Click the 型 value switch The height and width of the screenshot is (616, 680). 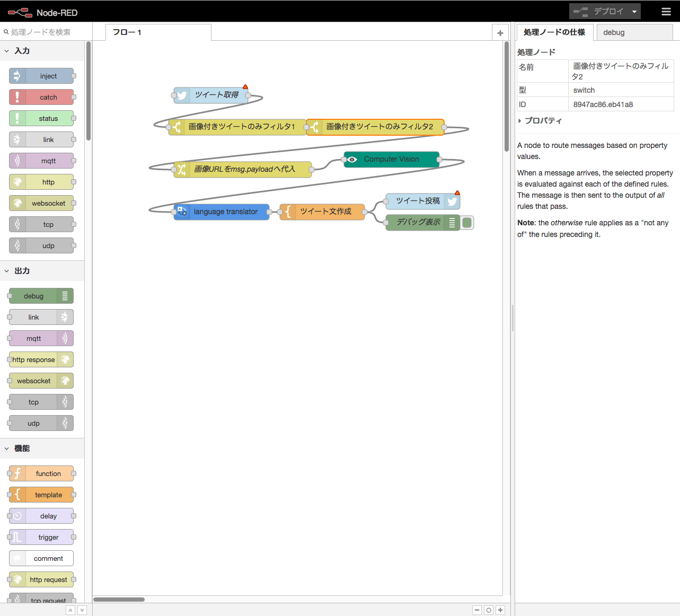pyautogui.click(x=584, y=90)
